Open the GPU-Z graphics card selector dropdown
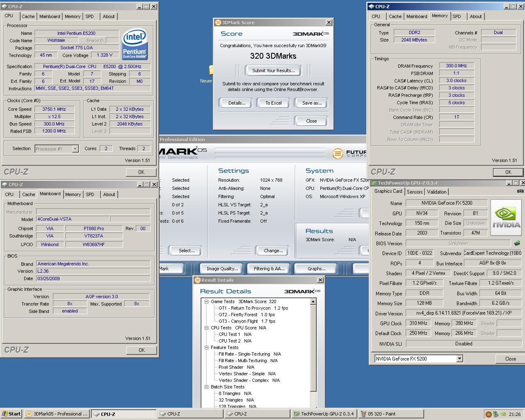The image size is (525, 420). (459, 358)
